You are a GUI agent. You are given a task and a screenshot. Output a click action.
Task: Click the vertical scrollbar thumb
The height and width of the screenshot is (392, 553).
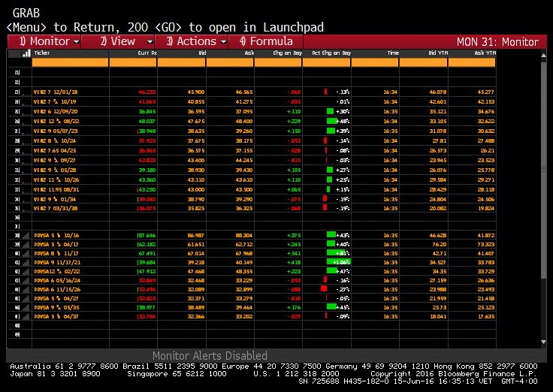pos(543,170)
